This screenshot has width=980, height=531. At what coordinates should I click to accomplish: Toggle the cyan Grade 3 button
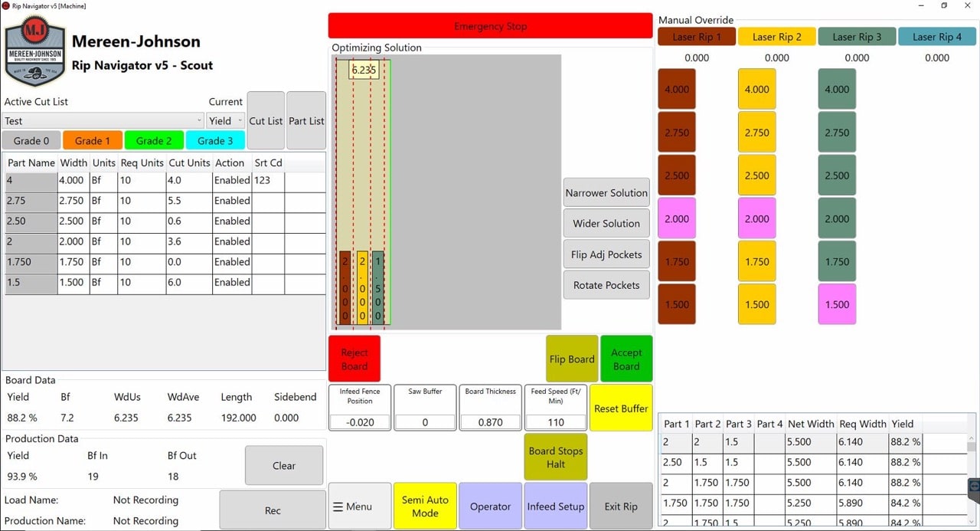215,140
